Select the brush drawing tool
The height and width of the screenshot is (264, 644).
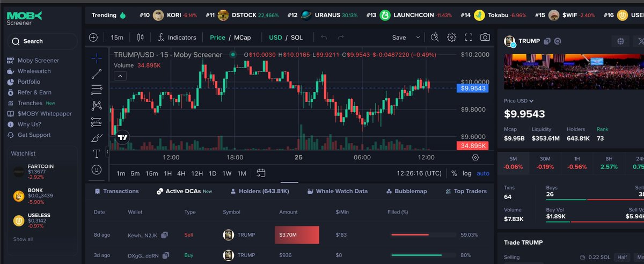pyautogui.click(x=97, y=138)
